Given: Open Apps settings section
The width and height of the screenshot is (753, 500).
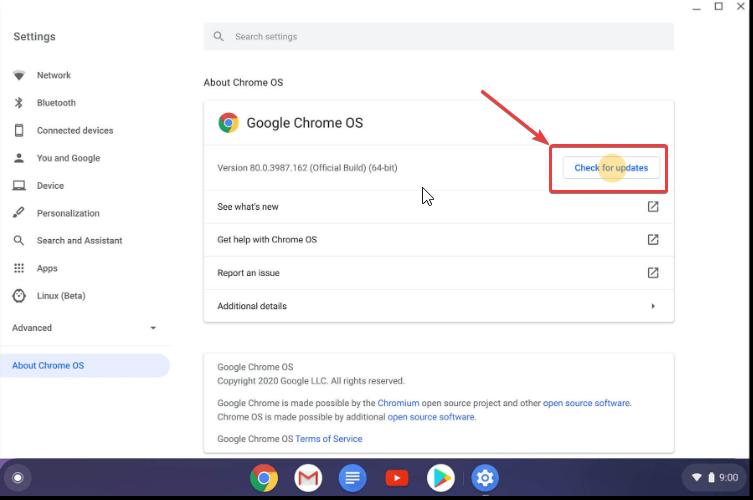Looking at the screenshot, I should coord(47,268).
